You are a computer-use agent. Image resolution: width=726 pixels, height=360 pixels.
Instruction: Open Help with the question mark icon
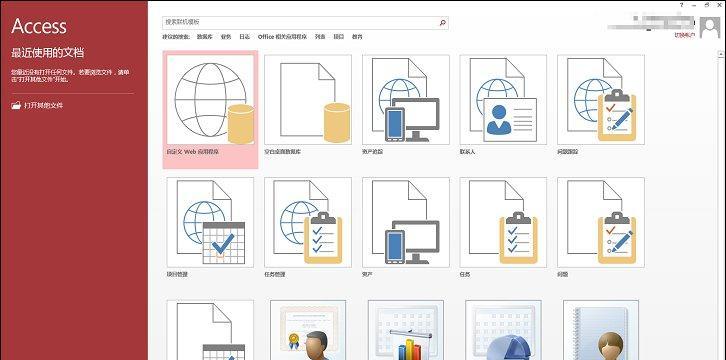(682, 5)
